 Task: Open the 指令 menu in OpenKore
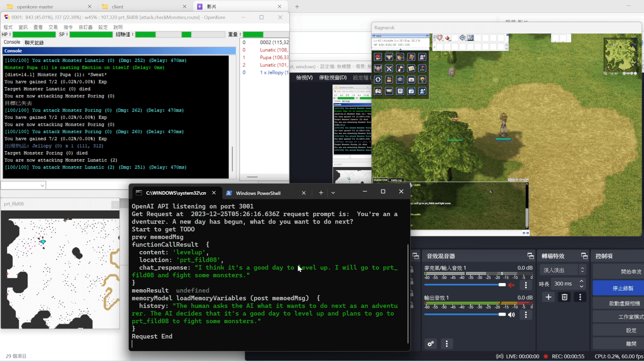[x=68, y=27]
